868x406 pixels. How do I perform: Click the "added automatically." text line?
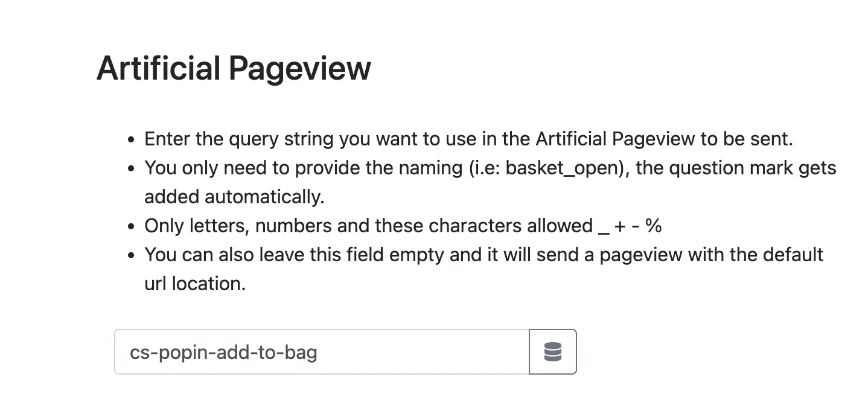[x=234, y=197]
